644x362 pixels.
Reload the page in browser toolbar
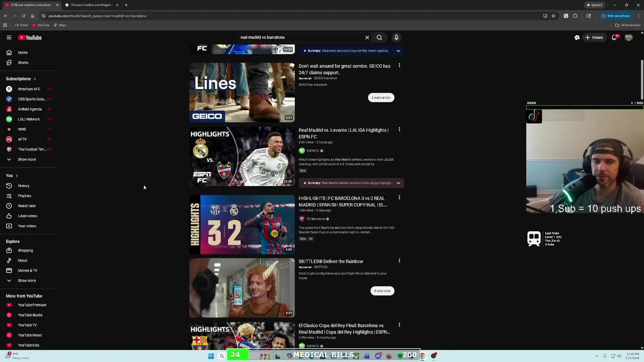tap(23, 16)
